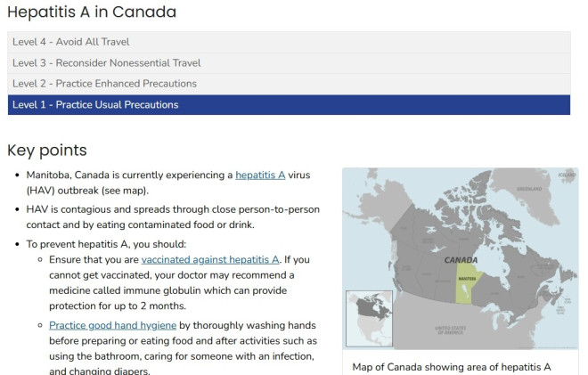Click the inset North America thumbnail map
Image resolution: width=588 pixels, height=375 pixels.
(x=369, y=318)
